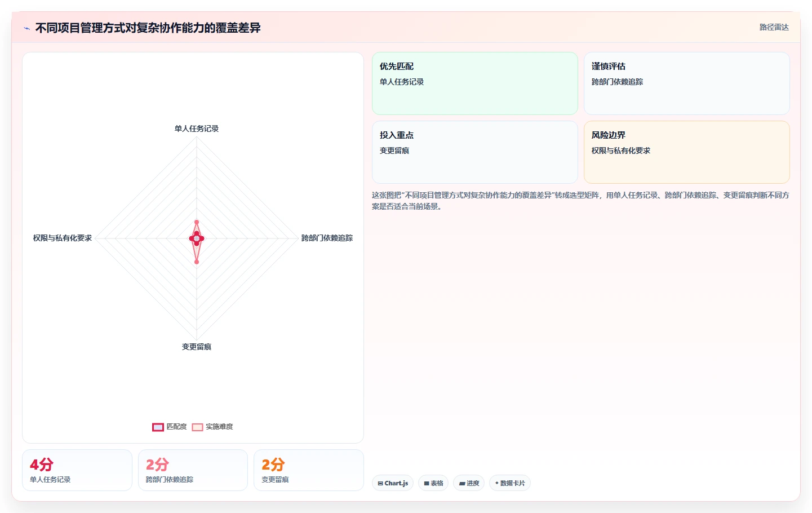Click the bottom data point on the radar chart
The width and height of the screenshot is (812, 513).
pyautogui.click(x=197, y=262)
